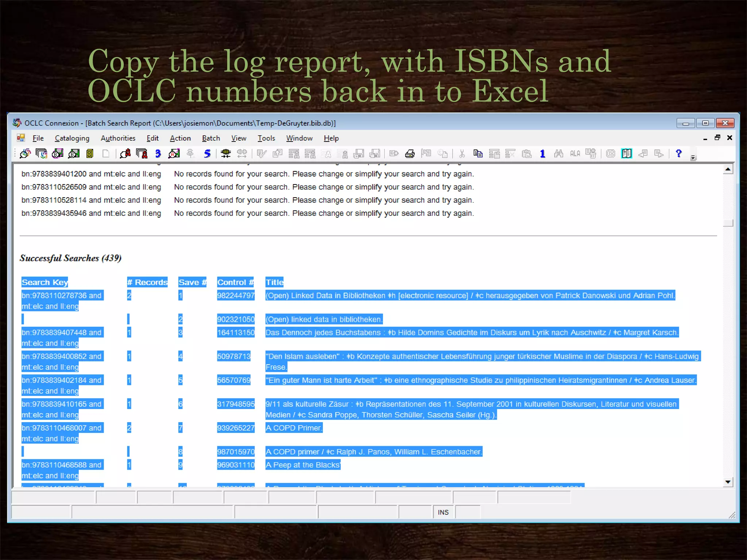The image size is (747, 560).
Task: Click control number 987015970
Action: 236,452
